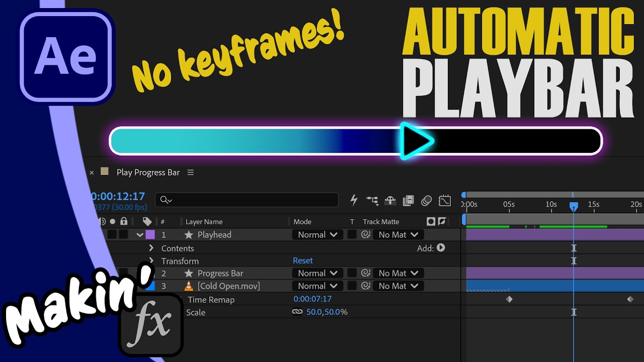Click the Mode column header

pyautogui.click(x=302, y=222)
